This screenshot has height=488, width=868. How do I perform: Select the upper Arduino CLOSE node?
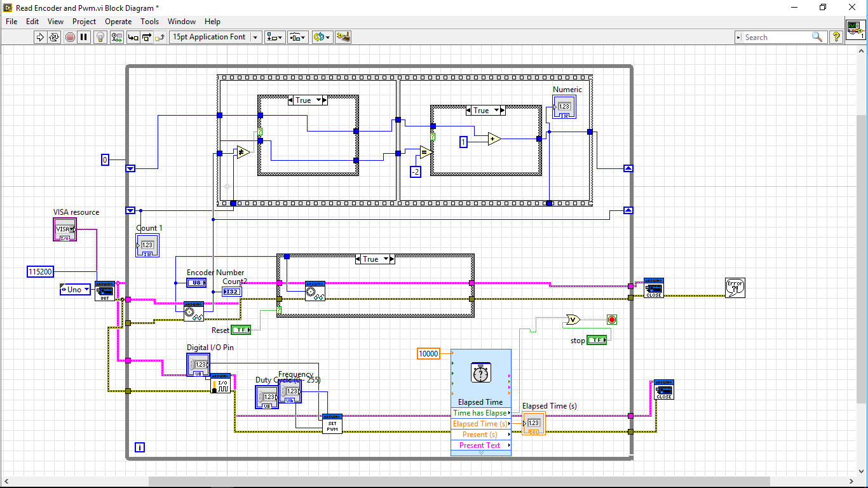(654, 287)
